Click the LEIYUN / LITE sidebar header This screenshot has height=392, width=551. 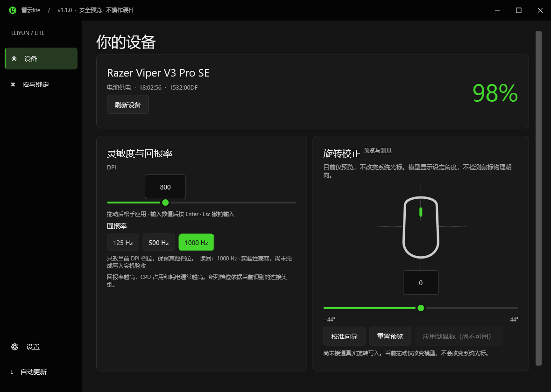coord(28,33)
